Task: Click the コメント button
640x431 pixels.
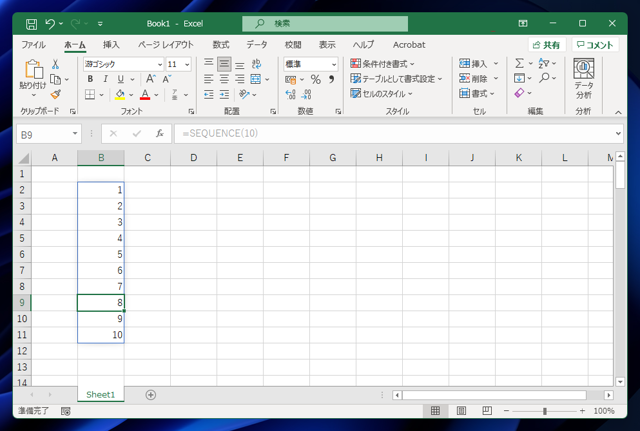Action: 596,45
